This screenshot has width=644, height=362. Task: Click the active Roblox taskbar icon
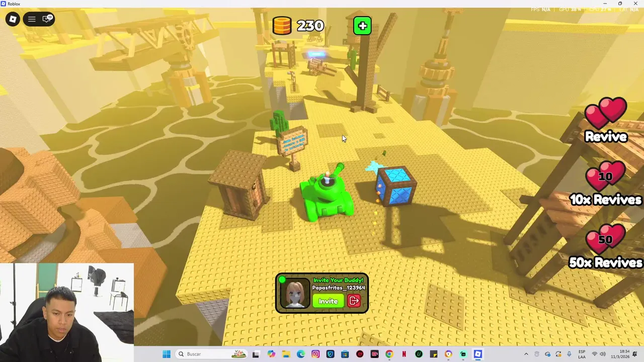click(477, 354)
